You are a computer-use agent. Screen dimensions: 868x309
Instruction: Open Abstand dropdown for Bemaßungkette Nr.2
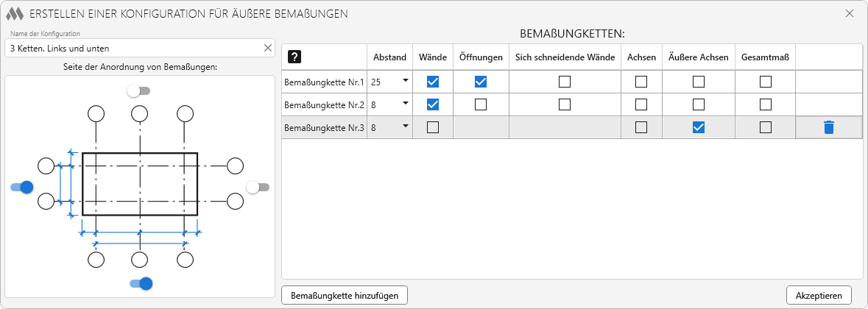point(405,104)
